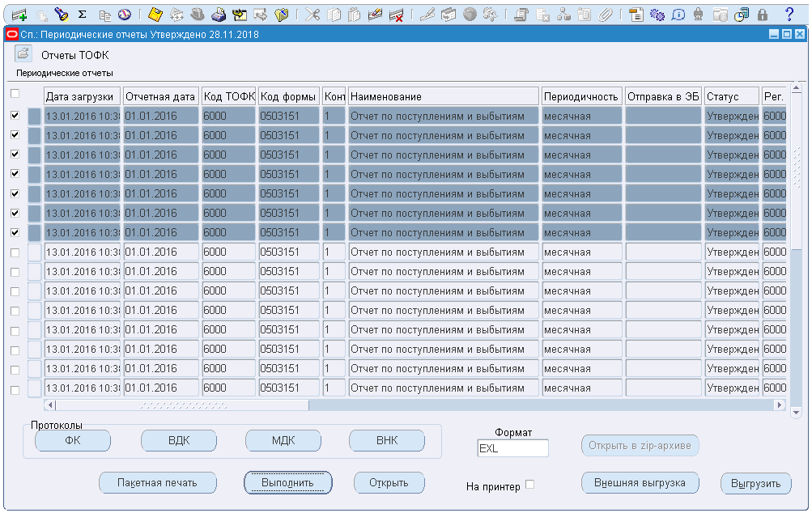Click the Sigma summation toolbar icon
The image size is (812, 513).
coord(82,14)
